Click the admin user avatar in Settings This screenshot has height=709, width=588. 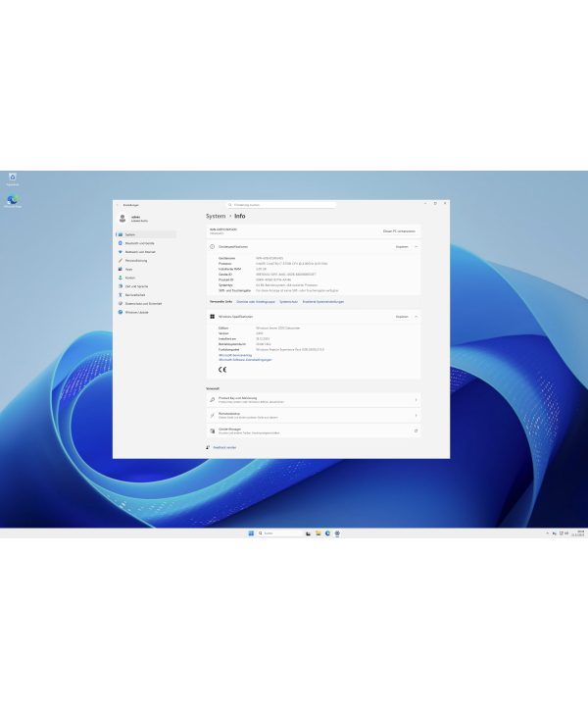[x=122, y=219]
